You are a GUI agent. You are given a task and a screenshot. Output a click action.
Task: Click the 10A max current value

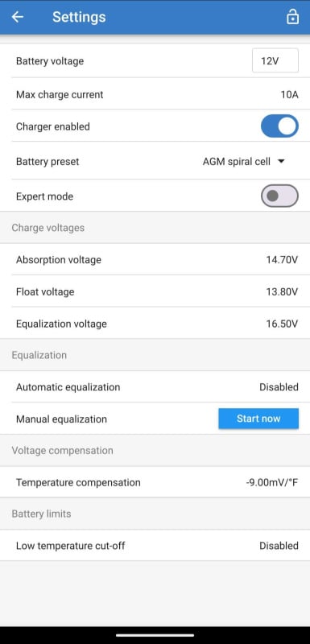tap(290, 94)
